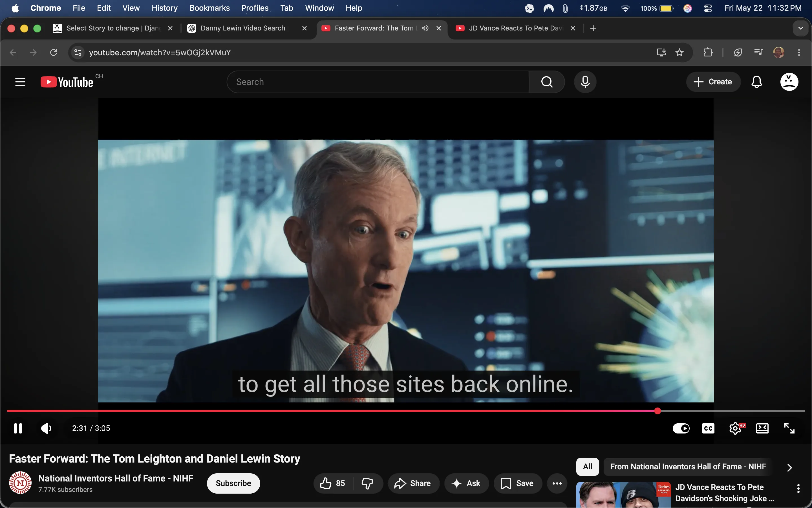The height and width of the screenshot is (508, 812).
Task: Click the Chrome extension icon beside media controls
Action: pyautogui.click(x=738, y=52)
